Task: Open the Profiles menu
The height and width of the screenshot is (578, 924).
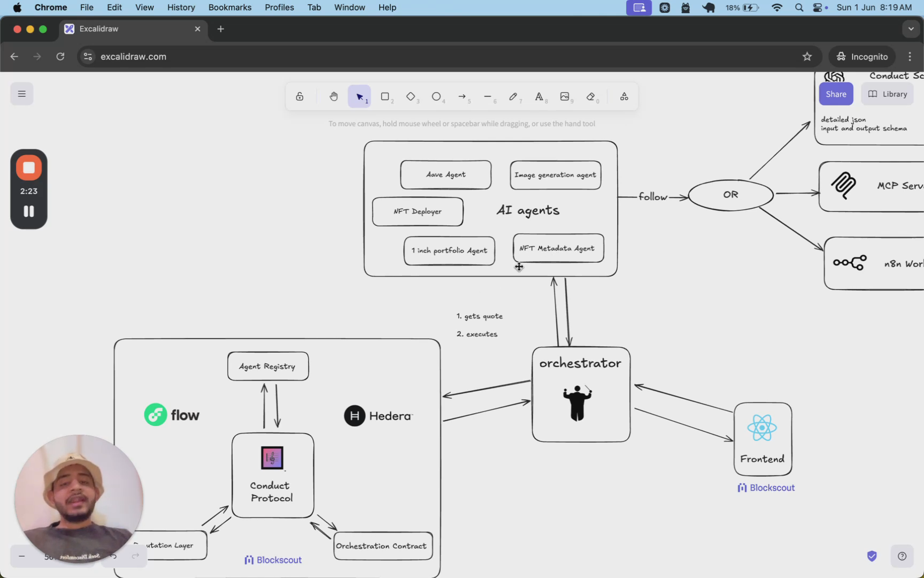Action: pyautogui.click(x=279, y=7)
